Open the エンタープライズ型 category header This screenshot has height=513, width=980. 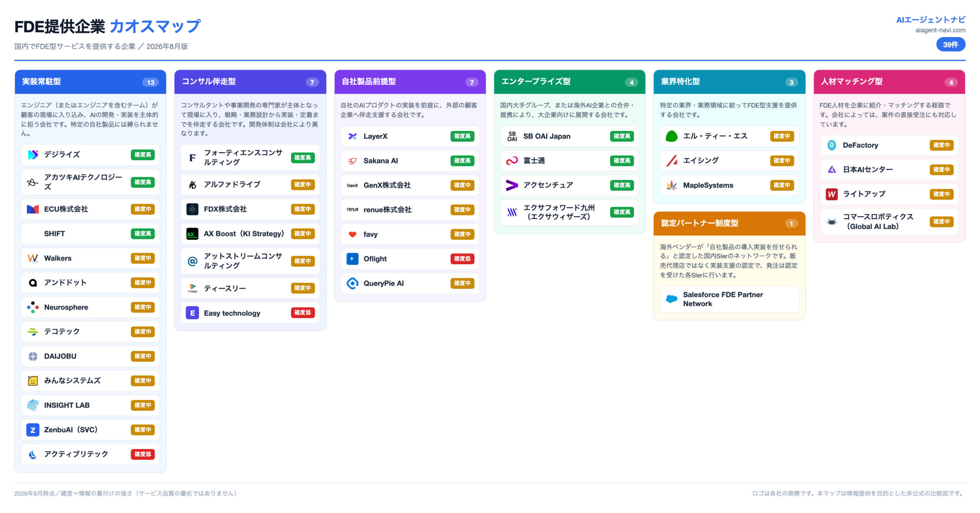[x=570, y=82]
